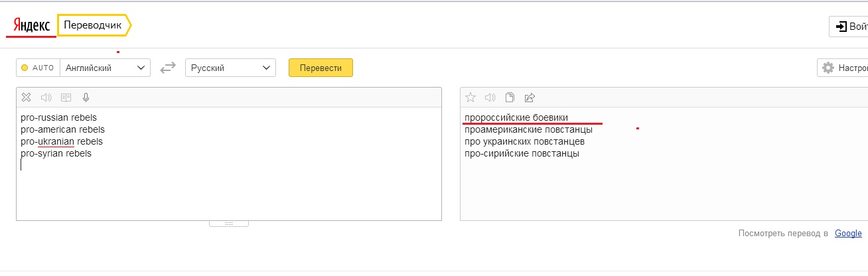Play audio of the source text
The width and height of the screenshot is (868, 276).
click(46, 98)
